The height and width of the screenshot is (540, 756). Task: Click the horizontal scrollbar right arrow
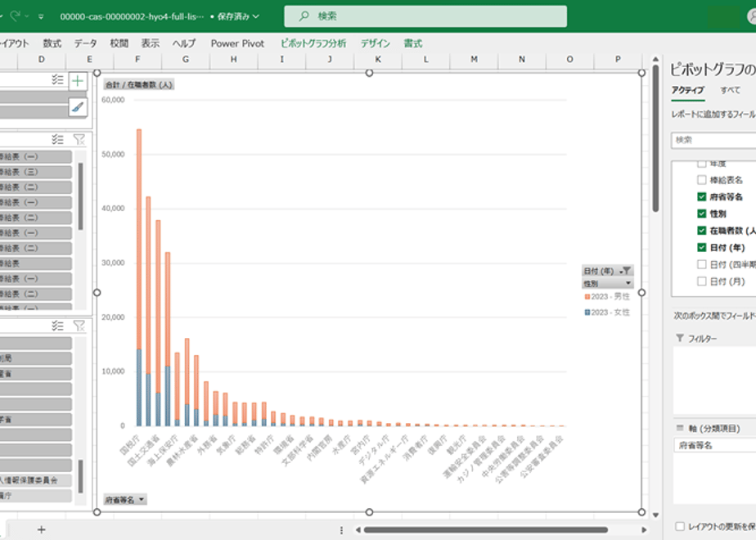644,530
